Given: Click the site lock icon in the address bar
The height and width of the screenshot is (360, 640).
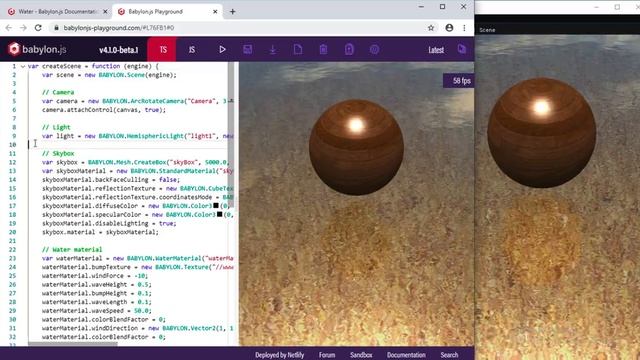Looking at the screenshot, I should click(56, 28).
